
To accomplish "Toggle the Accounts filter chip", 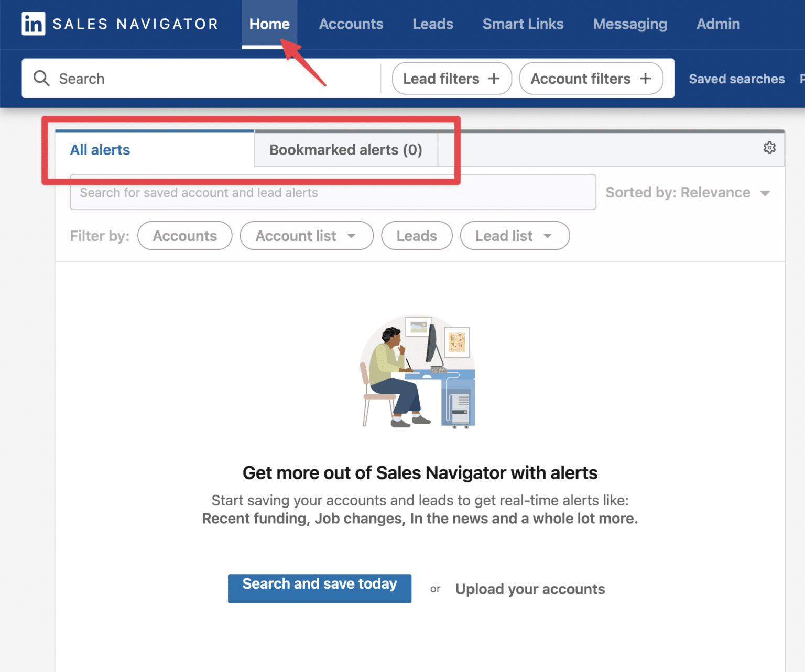I will pos(184,236).
